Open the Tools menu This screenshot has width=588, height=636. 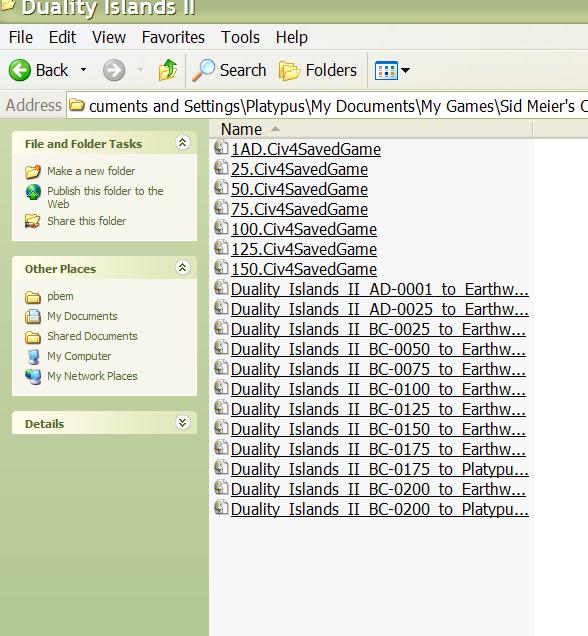240,37
